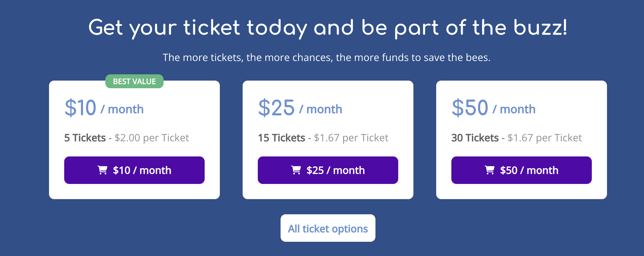Click the 'Get your ticket today' headline
644x256 pixels.
[x=328, y=28]
